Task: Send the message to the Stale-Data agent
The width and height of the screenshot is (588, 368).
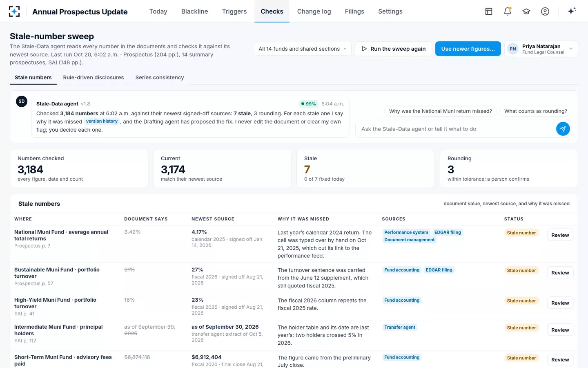Action: click(563, 129)
